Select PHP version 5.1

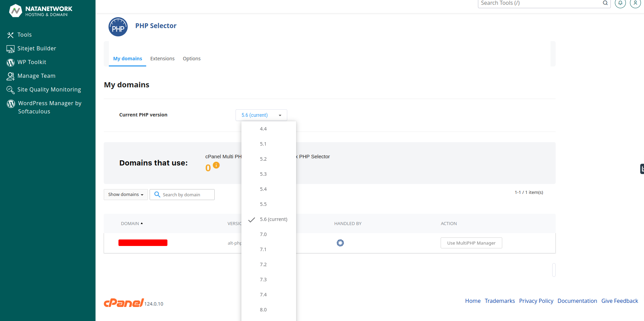pyautogui.click(x=269, y=144)
